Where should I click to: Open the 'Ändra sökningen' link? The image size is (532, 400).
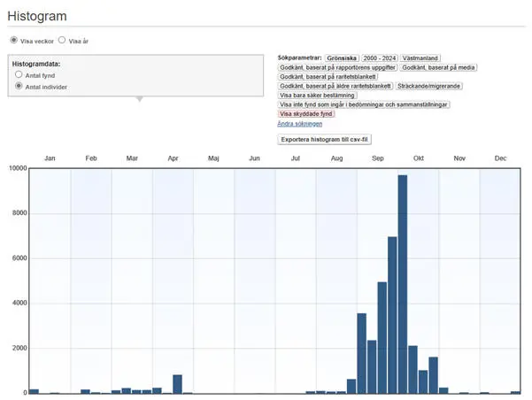tap(300, 124)
